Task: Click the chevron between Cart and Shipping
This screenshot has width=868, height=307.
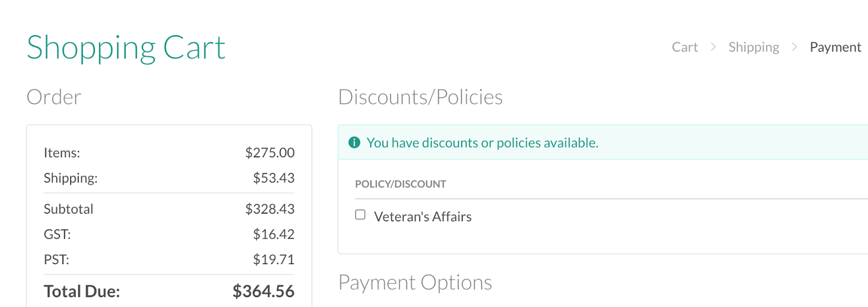Action: (713, 47)
